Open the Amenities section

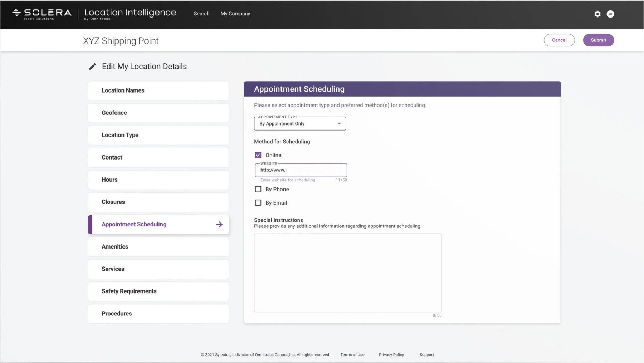158,247
